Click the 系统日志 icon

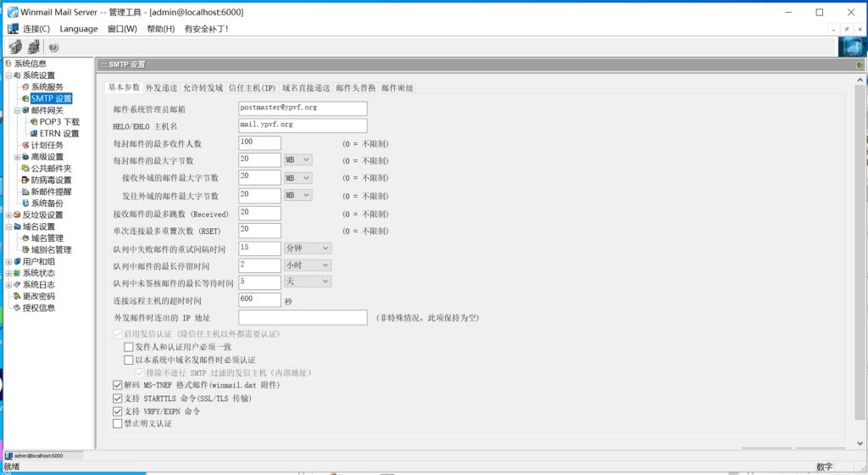[17, 284]
